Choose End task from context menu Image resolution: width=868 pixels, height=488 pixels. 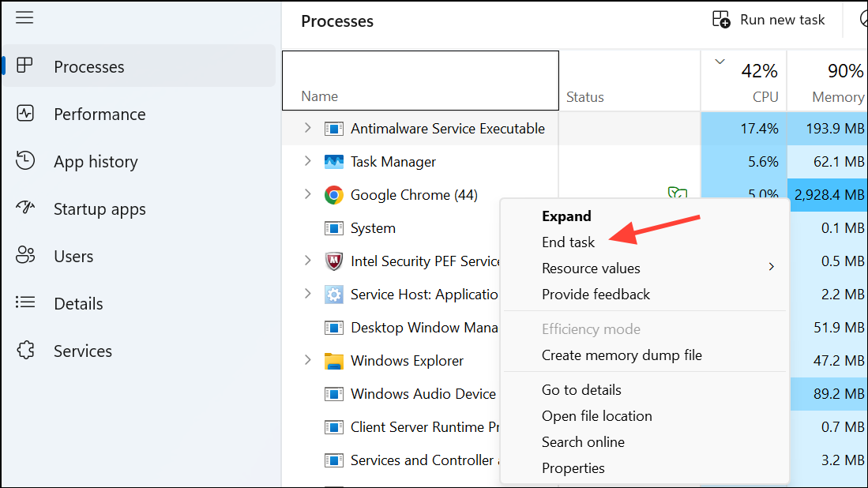[x=568, y=242]
